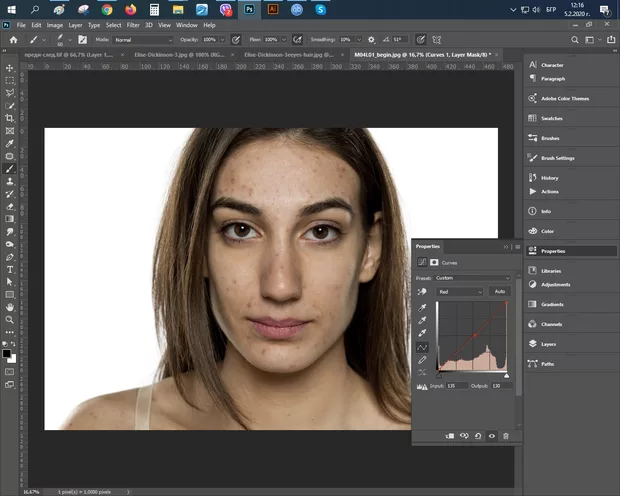This screenshot has height=496, width=620.
Task: Toggle pressure for opacity button
Action: click(x=236, y=39)
